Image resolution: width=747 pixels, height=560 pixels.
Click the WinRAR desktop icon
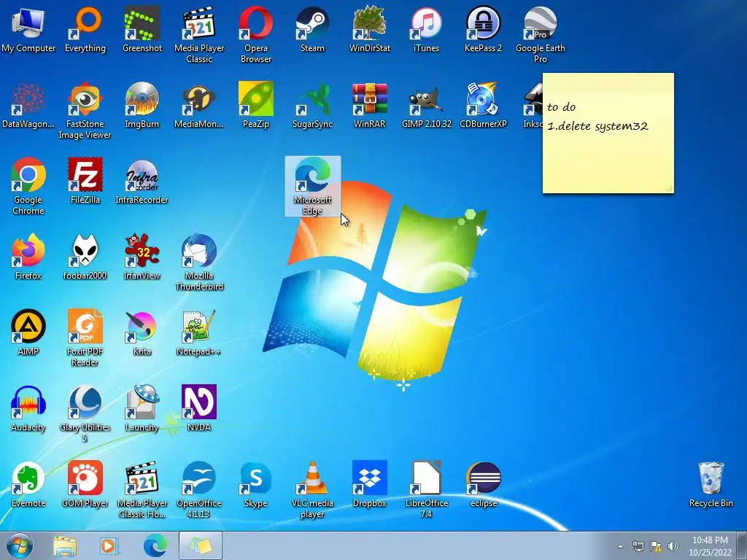(370, 105)
